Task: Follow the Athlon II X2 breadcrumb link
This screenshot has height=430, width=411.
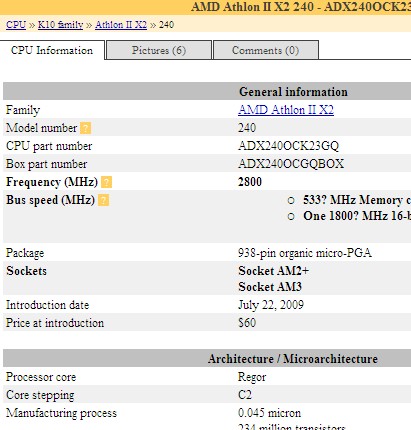Action: tap(121, 25)
